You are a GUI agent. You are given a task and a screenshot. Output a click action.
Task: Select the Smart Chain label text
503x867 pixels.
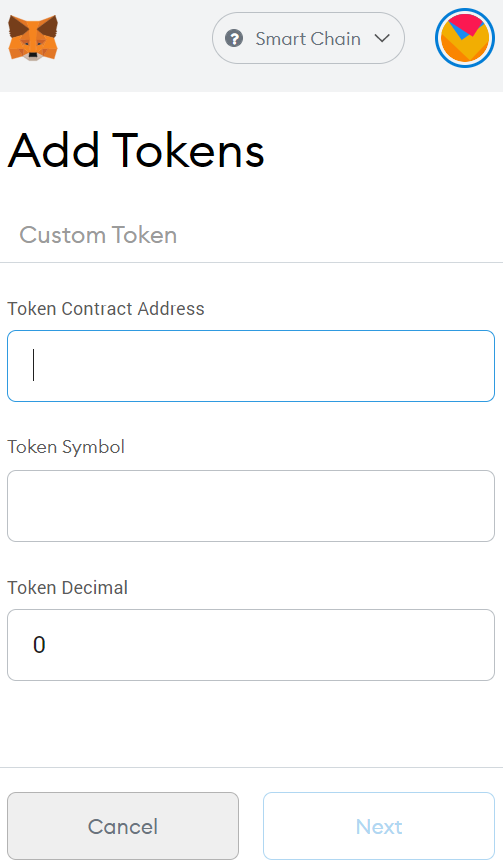tap(308, 39)
